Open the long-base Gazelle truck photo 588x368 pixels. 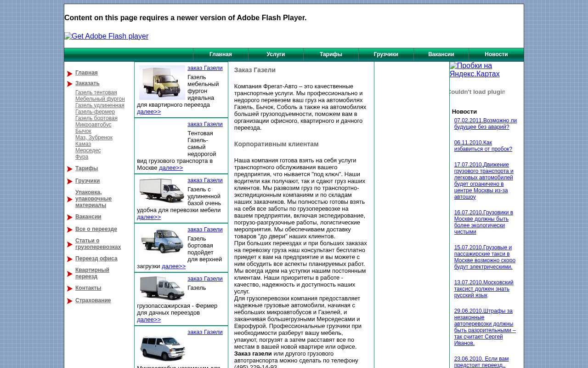(x=162, y=190)
